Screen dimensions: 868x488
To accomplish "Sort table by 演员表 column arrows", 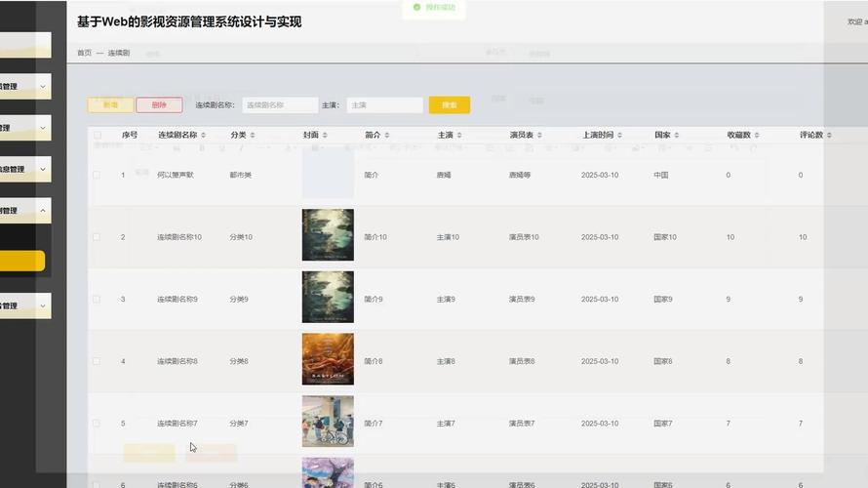I will pos(539,135).
